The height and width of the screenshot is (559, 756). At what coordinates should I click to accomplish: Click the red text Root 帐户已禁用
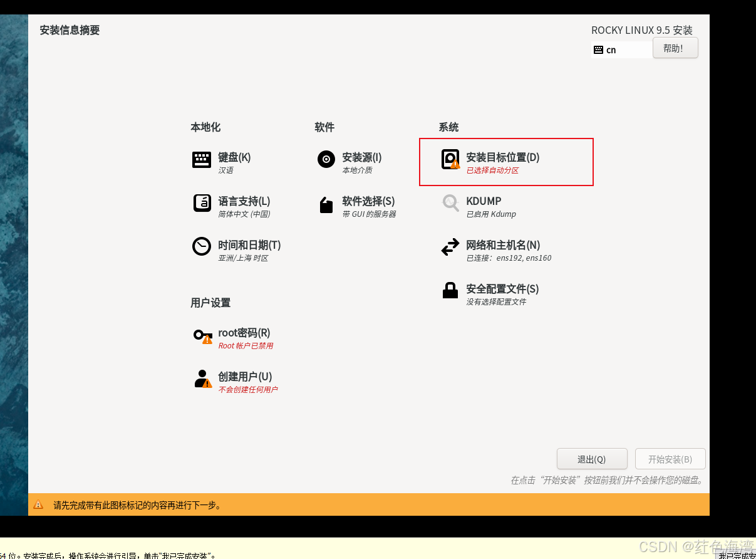click(246, 346)
